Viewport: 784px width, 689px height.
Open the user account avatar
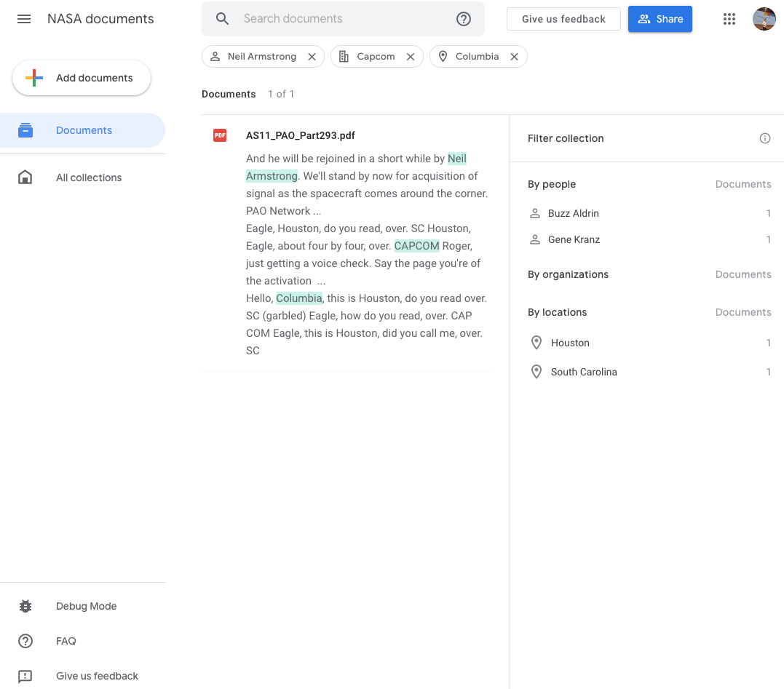click(764, 19)
